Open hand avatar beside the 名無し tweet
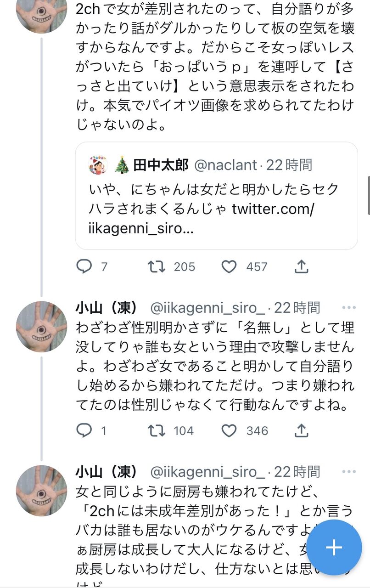This screenshot has height=588, width=370. pos(41,327)
